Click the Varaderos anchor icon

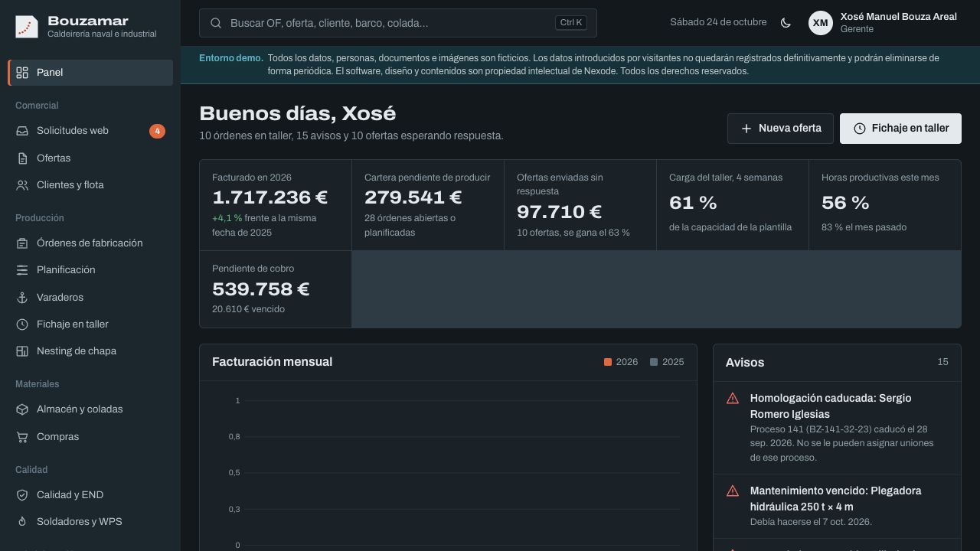(x=22, y=298)
